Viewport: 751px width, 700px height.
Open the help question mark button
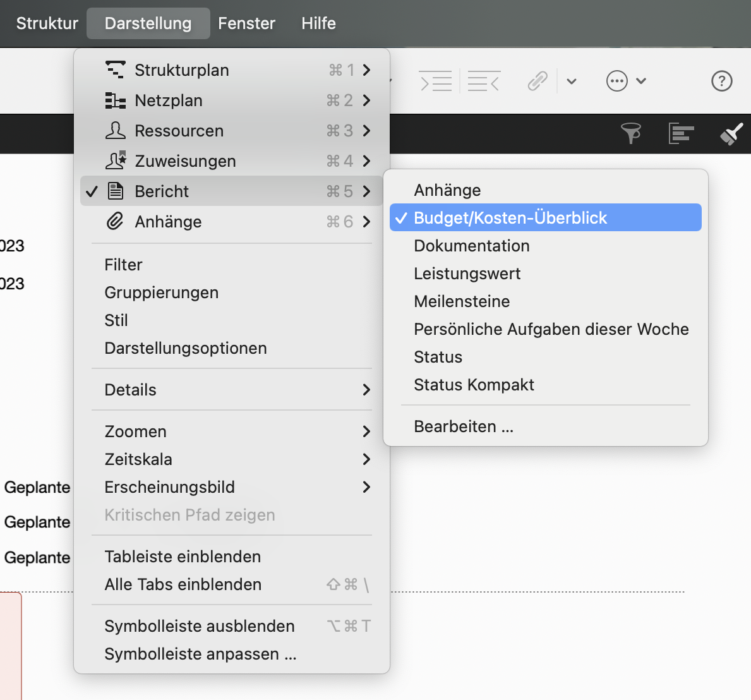click(x=721, y=81)
